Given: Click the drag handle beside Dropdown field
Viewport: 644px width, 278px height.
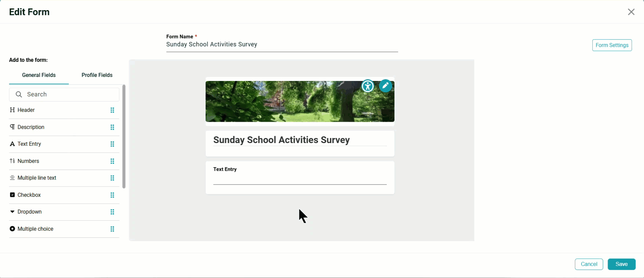Looking at the screenshot, I should point(112,212).
